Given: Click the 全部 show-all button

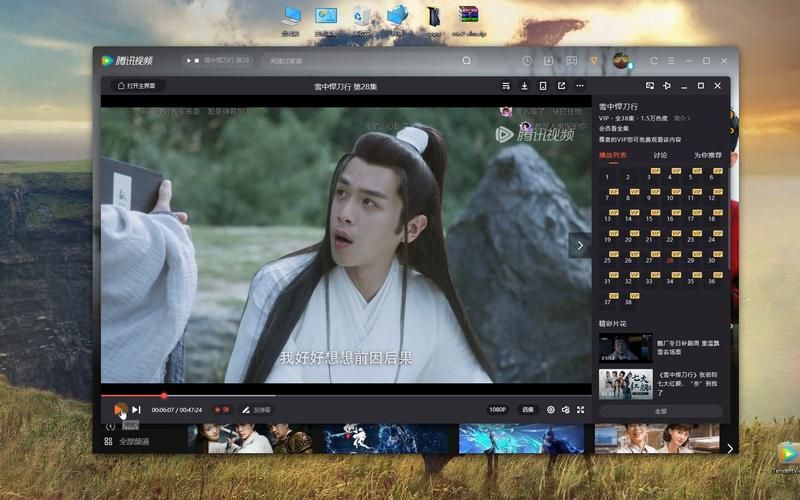Looking at the screenshot, I should click(661, 411).
